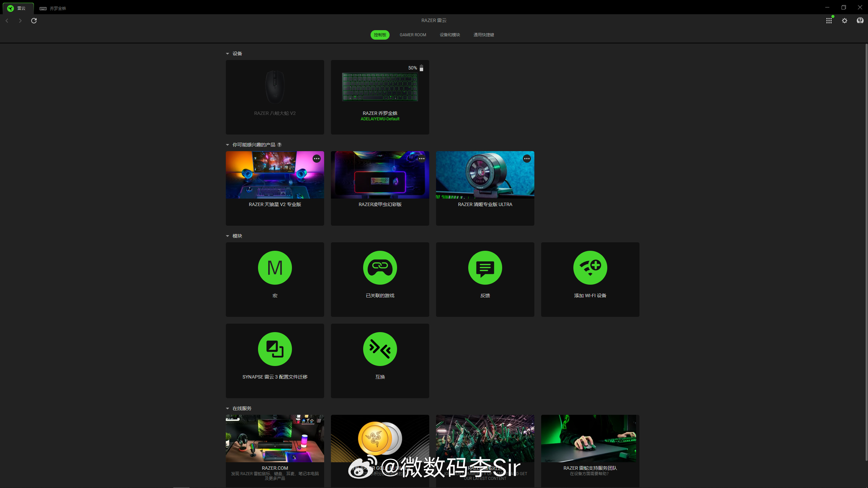This screenshot has width=868, height=488.
Task: View RAZER 清姬专业版 ULTRA product image
Action: click(x=485, y=175)
